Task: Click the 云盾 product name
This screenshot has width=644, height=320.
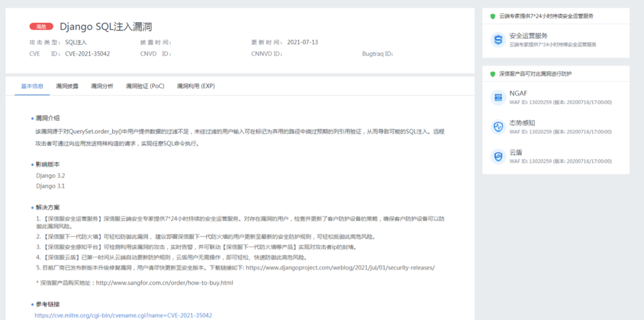Action: click(516, 153)
